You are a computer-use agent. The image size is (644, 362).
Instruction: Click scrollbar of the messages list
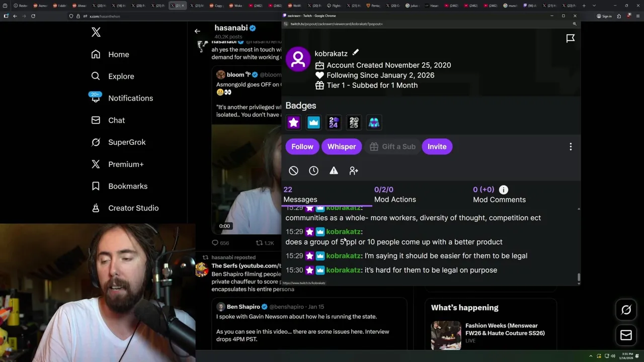[x=579, y=278]
